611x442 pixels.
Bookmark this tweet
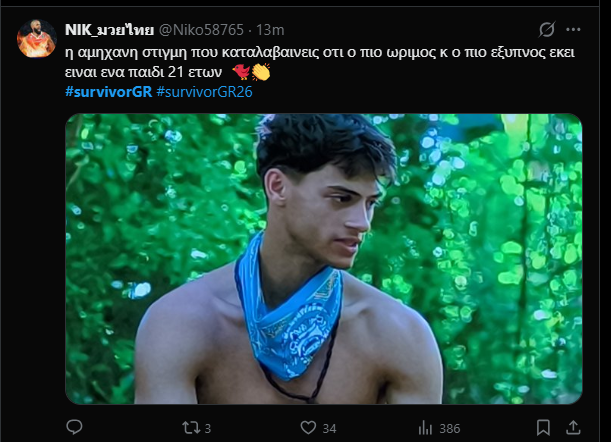tap(541, 427)
